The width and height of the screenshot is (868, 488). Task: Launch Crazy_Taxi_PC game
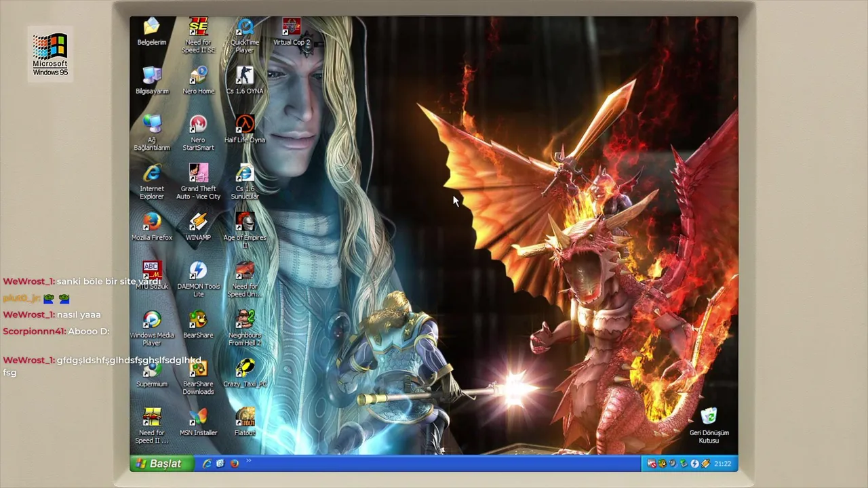point(245,373)
